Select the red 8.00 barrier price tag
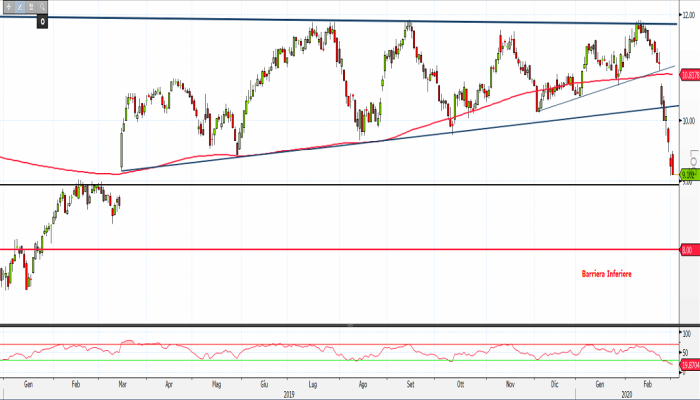Screen dimensions: 700x400 (687, 249)
